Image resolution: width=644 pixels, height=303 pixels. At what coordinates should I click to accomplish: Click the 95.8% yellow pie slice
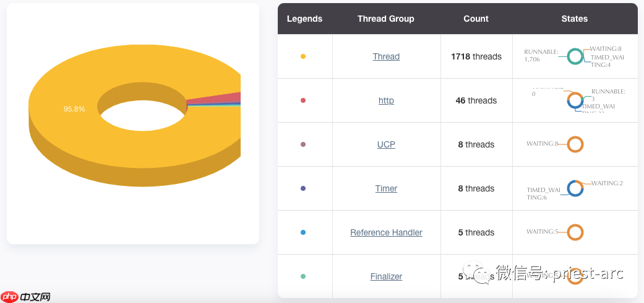point(74,109)
